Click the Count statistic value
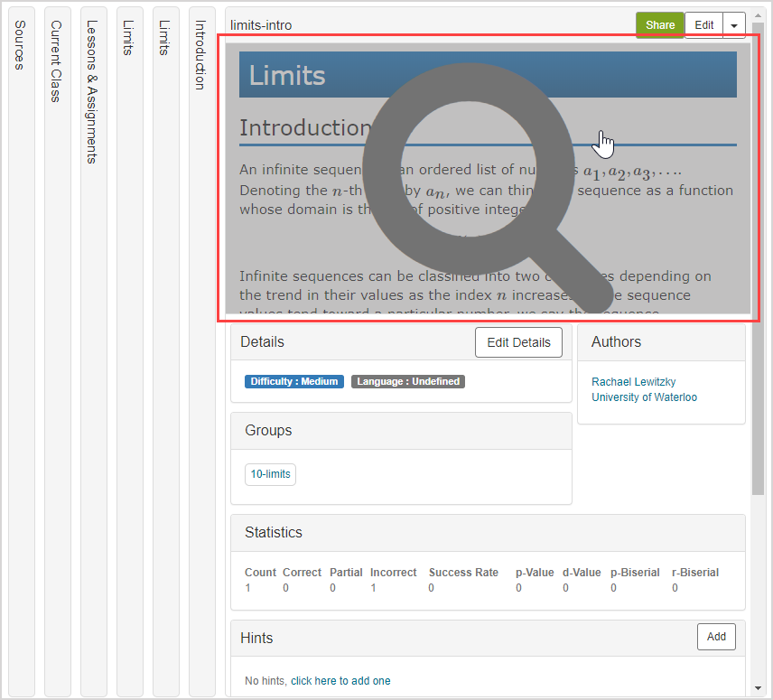The width and height of the screenshot is (773, 700). (247, 588)
